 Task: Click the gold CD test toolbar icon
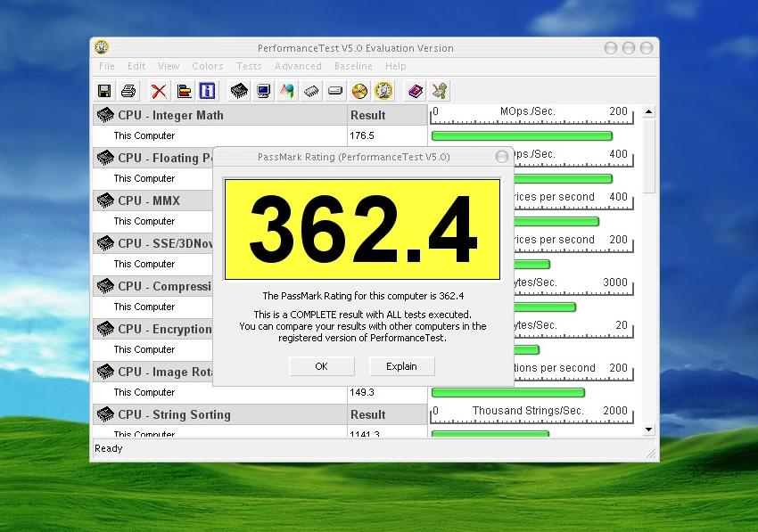pos(359,91)
